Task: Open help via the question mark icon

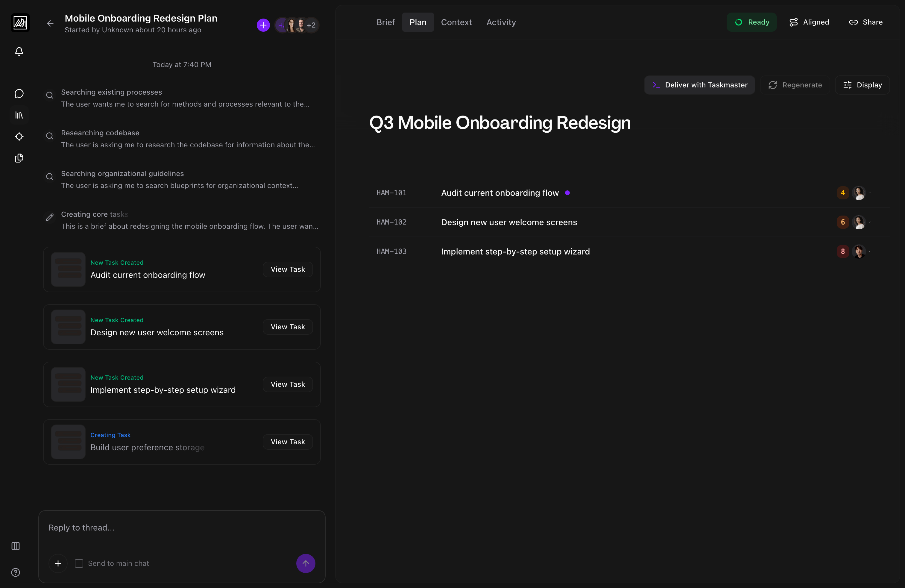Action: click(x=15, y=572)
